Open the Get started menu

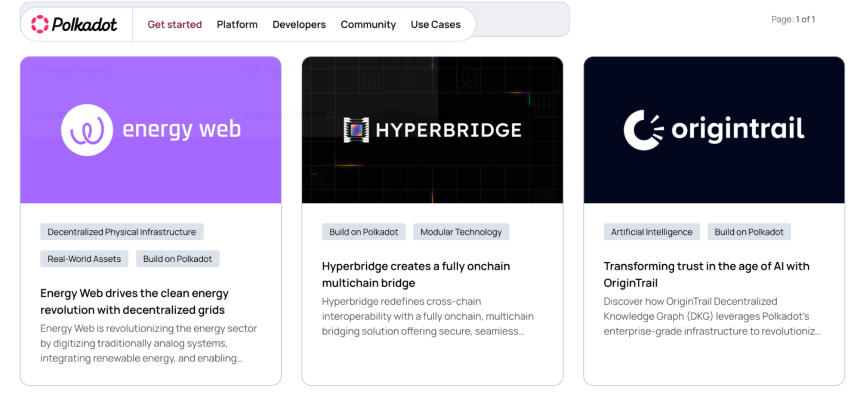(x=174, y=25)
